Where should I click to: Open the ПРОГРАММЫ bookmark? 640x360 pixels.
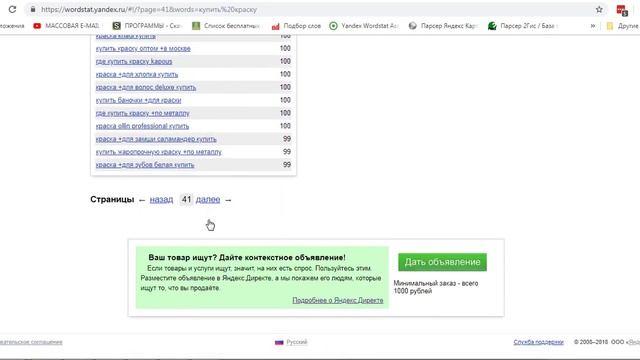point(147,26)
